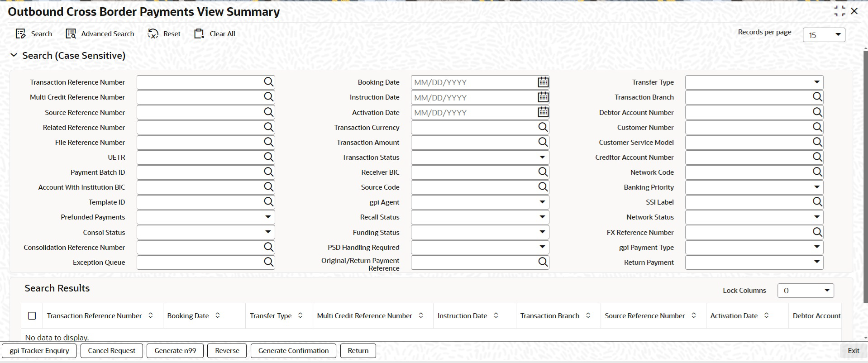Click the Cancel Request button

[x=112, y=351]
